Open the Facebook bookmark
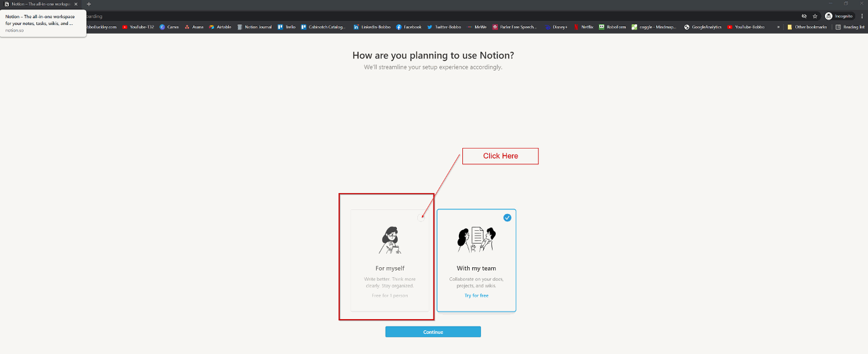 pos(409,27)
